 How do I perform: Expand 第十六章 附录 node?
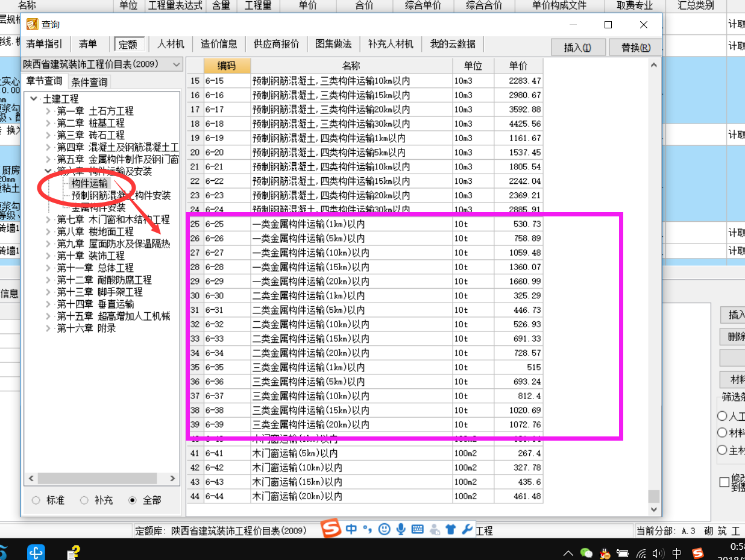pos(48,328)
